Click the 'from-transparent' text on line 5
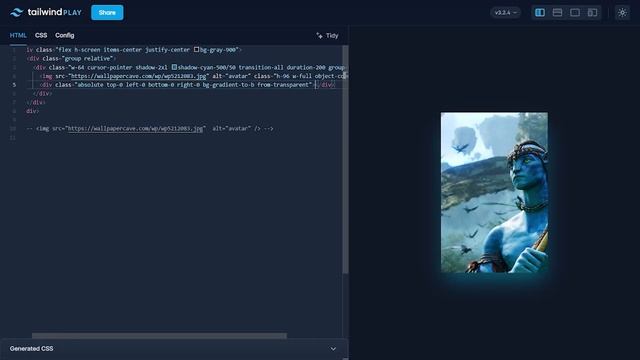640x360 pixels. [283, 84]
